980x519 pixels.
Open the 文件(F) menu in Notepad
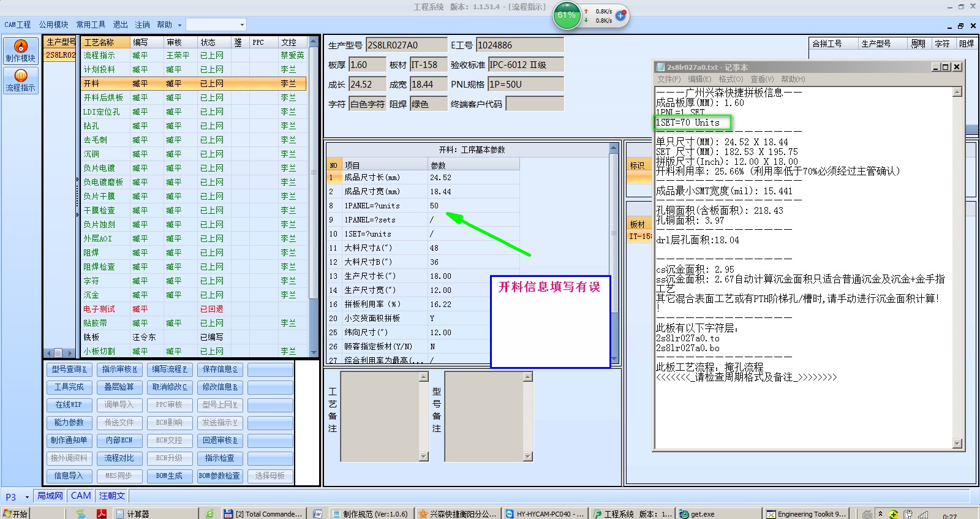[x=669, y=79]
